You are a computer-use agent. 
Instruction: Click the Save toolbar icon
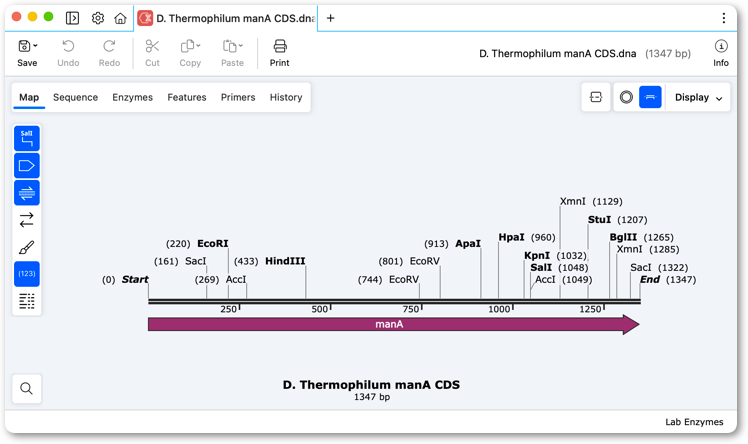pyautogui.click(x=24, y=46)
